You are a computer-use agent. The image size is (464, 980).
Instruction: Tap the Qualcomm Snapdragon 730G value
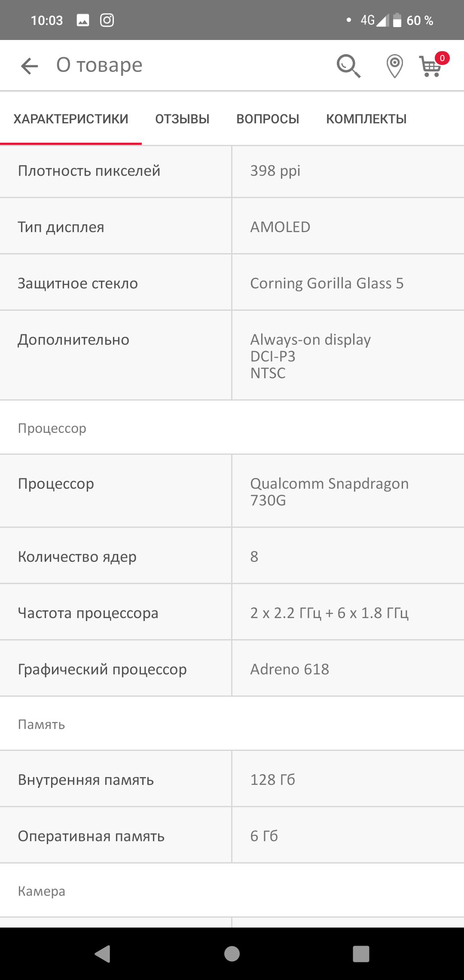pyautogui.click(x=329, y=492)
